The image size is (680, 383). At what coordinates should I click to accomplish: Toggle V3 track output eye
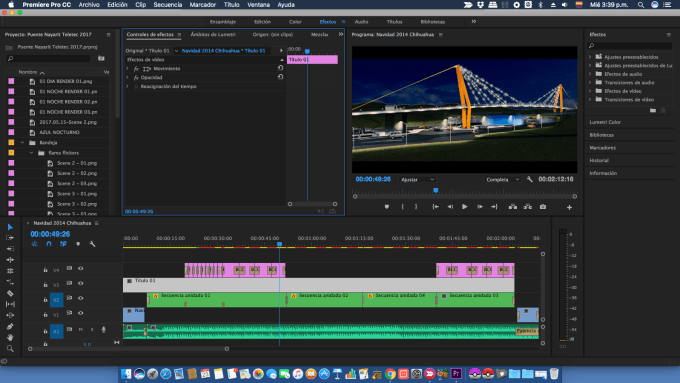[81, 283]
